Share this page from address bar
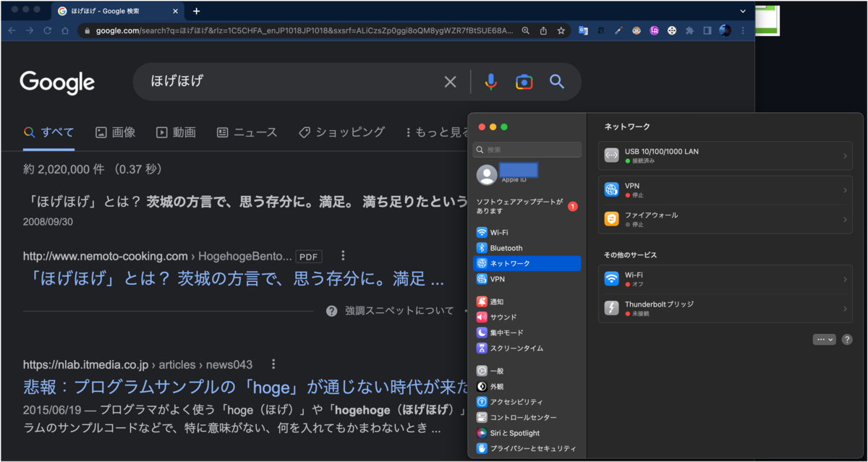This screenshot has height=462, width=868. pos(543,30)
